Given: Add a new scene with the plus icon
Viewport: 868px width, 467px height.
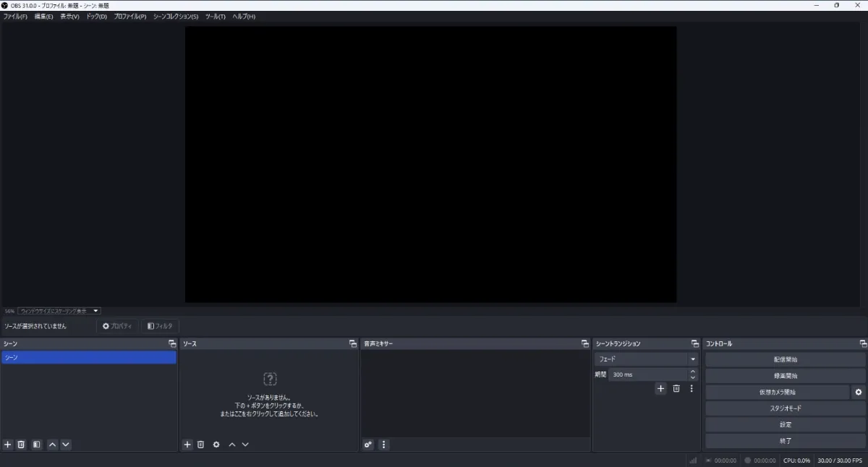Looking at the screenshot, I should [x=8, y=445].
